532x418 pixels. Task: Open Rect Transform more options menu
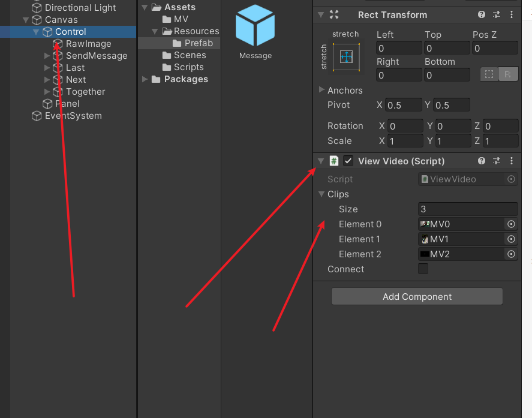point(512,14)
